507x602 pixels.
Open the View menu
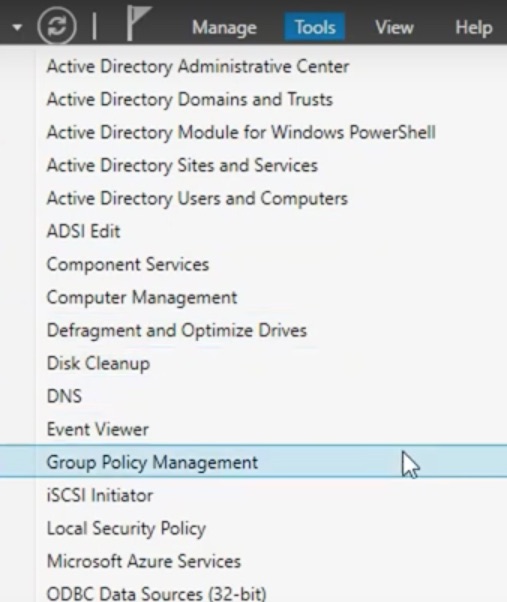394,28
